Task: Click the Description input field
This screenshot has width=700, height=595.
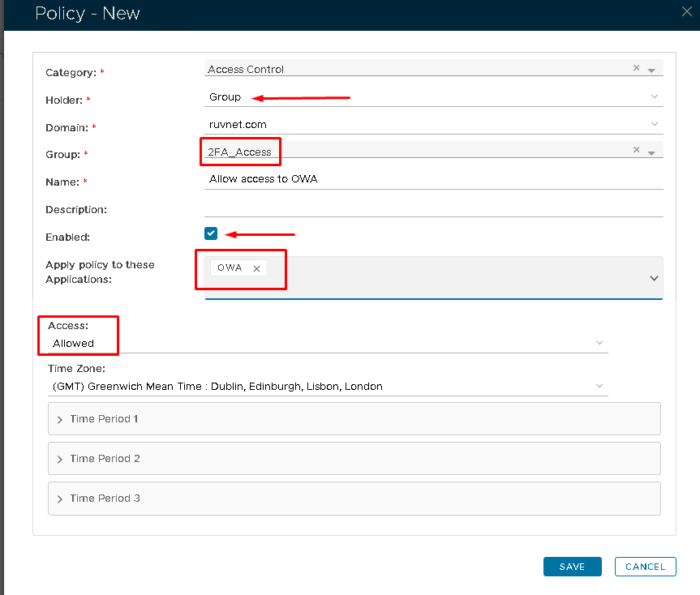Action: (x=434, y=208)
